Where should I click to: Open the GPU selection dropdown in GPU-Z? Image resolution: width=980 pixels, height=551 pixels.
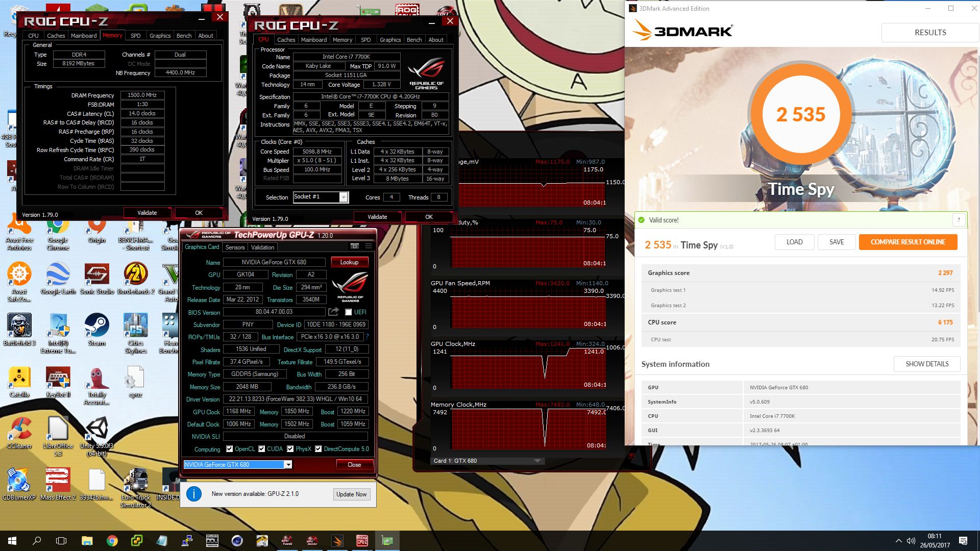tap(288, 465)
